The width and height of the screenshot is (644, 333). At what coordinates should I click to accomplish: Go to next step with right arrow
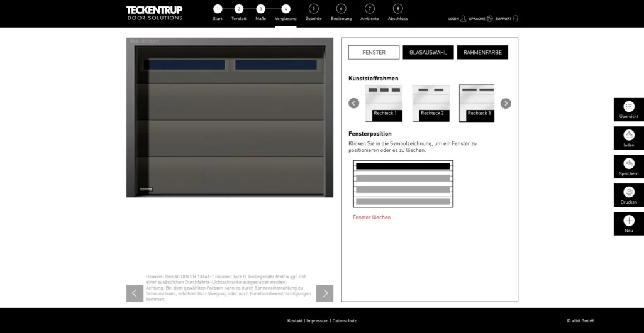pyautogui.click(x=325, y=293)
